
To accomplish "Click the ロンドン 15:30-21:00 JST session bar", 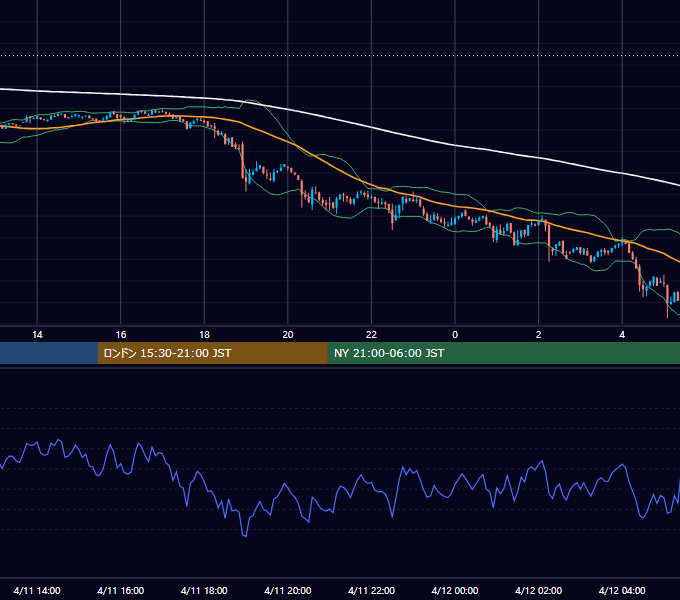I will tap(212, 353).
